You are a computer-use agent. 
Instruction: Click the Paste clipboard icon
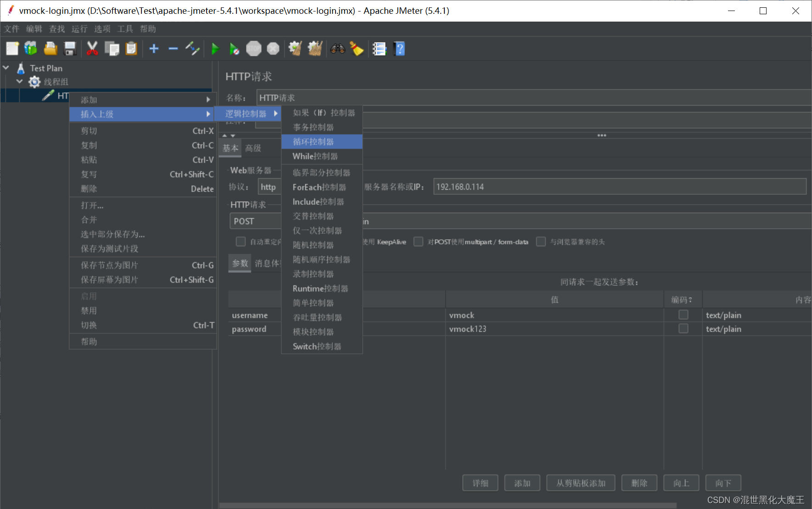click(x=131, y=49)
